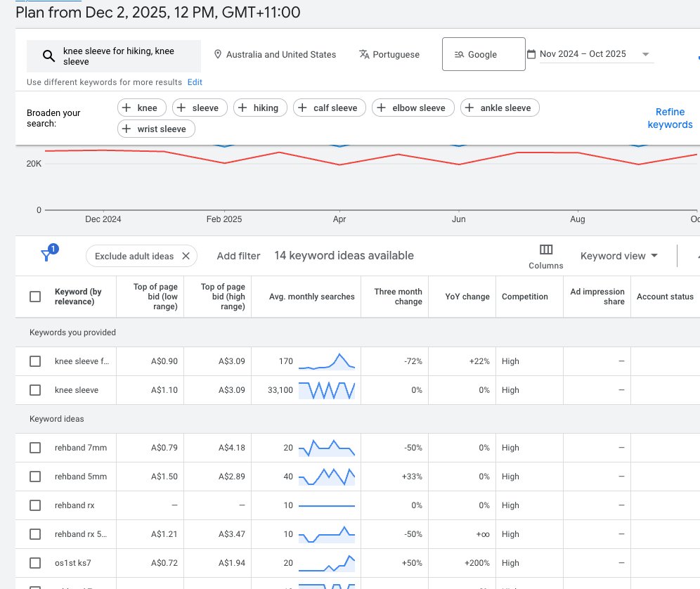
Task: Add 'ankle sleeve' to the search
Action: (x=500, y=108)
